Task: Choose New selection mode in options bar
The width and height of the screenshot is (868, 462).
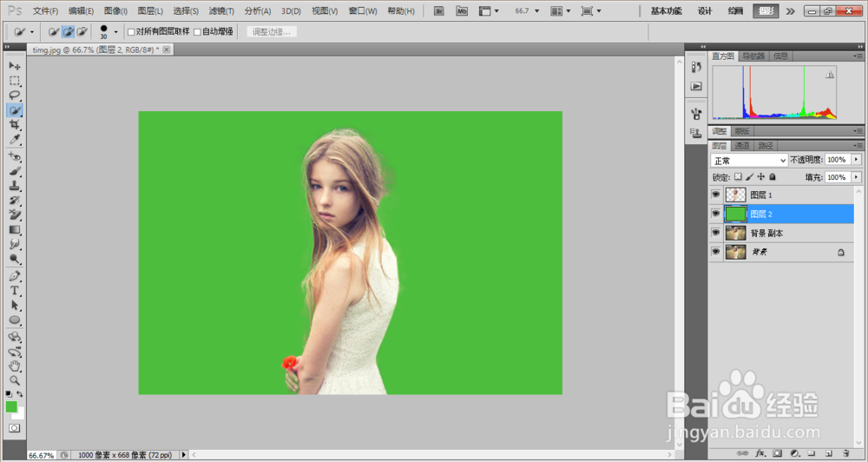Action: [x=53, y=31]
